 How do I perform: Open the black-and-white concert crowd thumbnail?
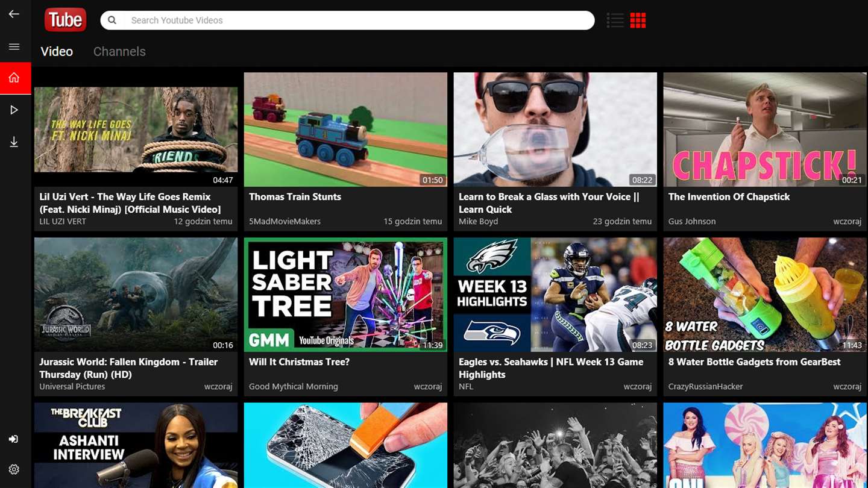coord(555,445)
